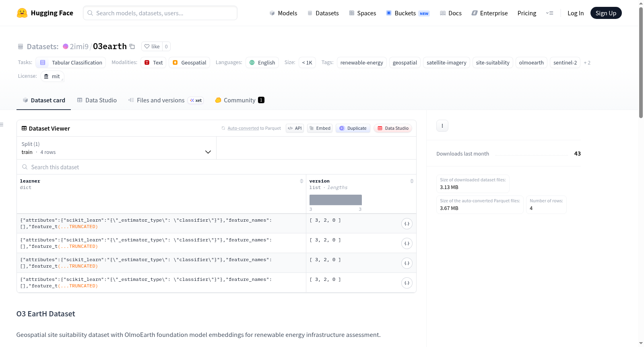This screenshot has height=347, width=644.
Task: Copy dataset name with the copy icon
Action: click(132, 46)
